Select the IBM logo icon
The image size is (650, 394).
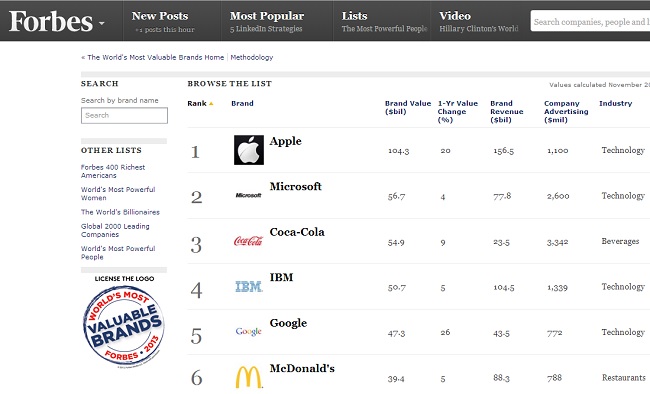[249, 286]
